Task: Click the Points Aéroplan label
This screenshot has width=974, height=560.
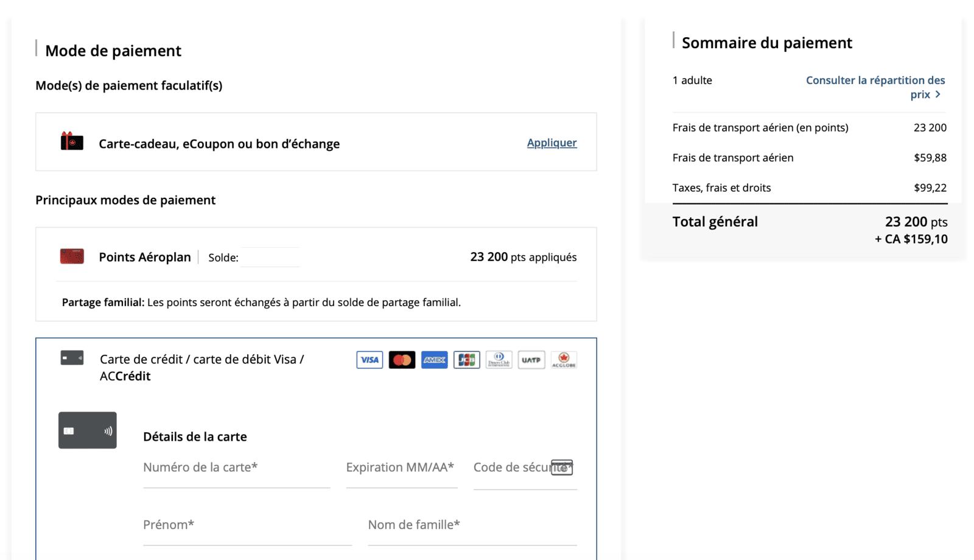Action: [145, 257]
